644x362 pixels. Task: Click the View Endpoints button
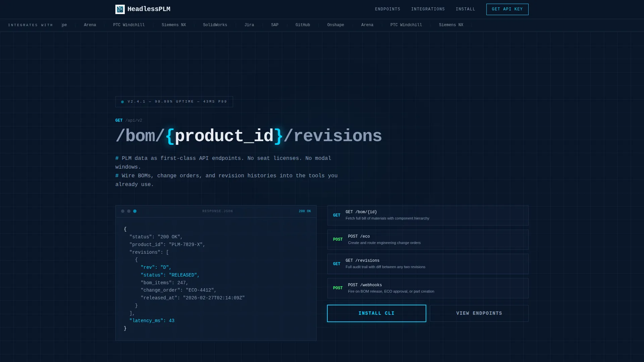479,313
